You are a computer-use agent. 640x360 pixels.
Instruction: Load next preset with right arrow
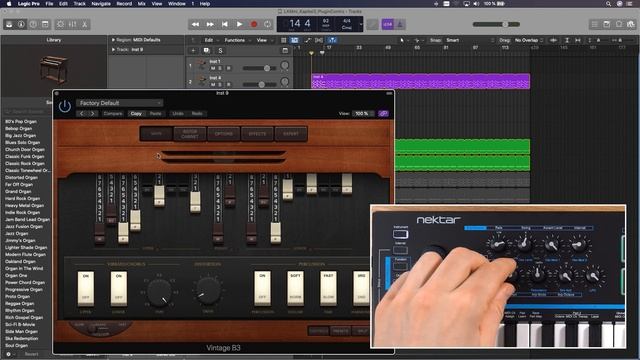[x=93, y=113]
